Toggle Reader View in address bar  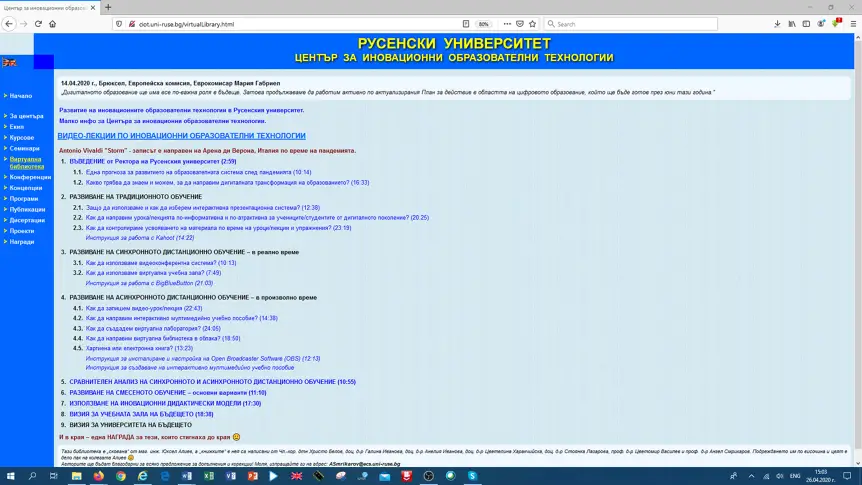[466, 24]
